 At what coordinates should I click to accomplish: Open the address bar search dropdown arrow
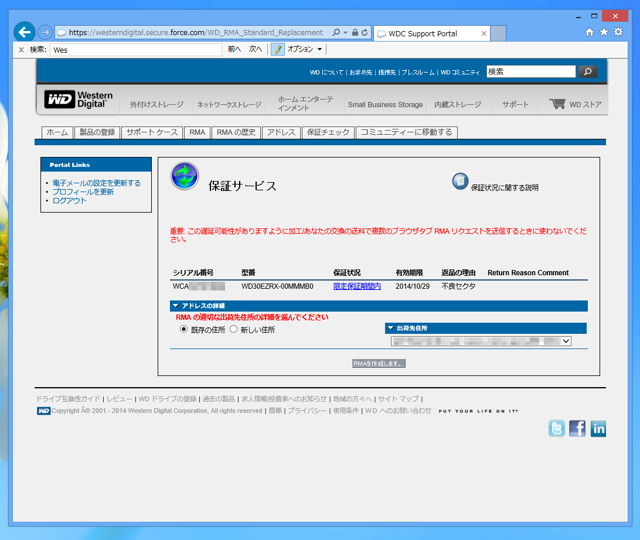[x=345, y=33]
